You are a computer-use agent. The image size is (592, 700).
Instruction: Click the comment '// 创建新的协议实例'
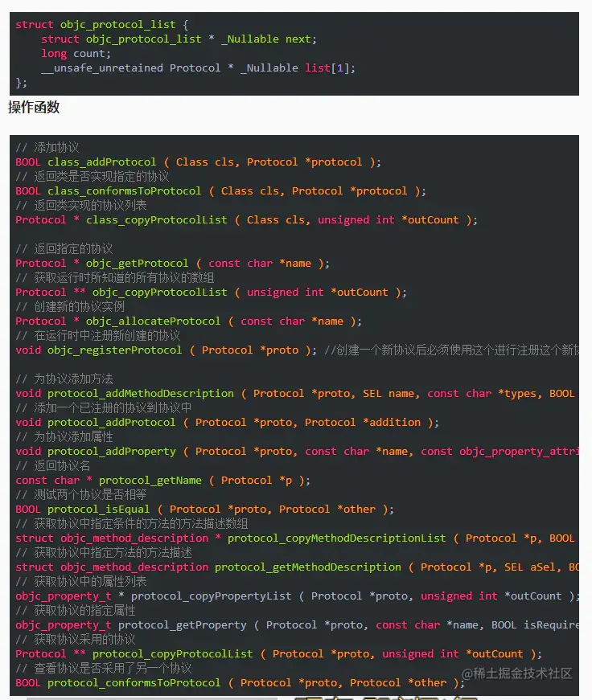[x=70, y=307]
